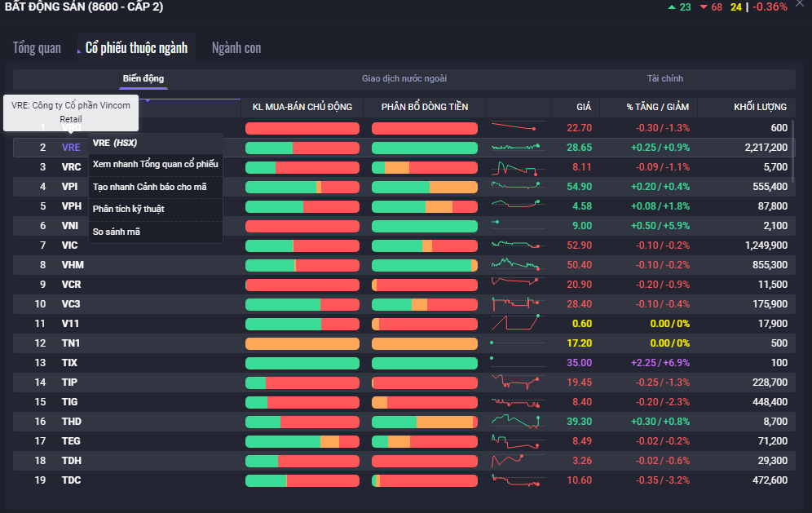
Task: Open the VRE mini price chart
Action: point(517,147)
